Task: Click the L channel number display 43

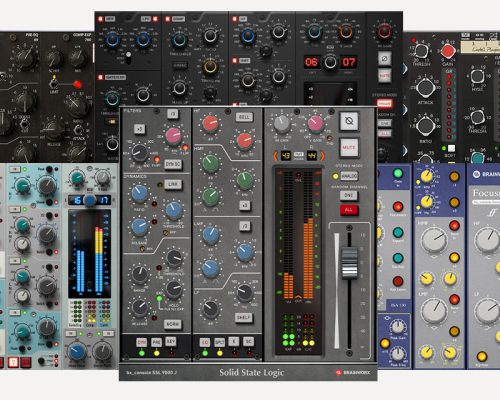Action: (x=286, y=155)
